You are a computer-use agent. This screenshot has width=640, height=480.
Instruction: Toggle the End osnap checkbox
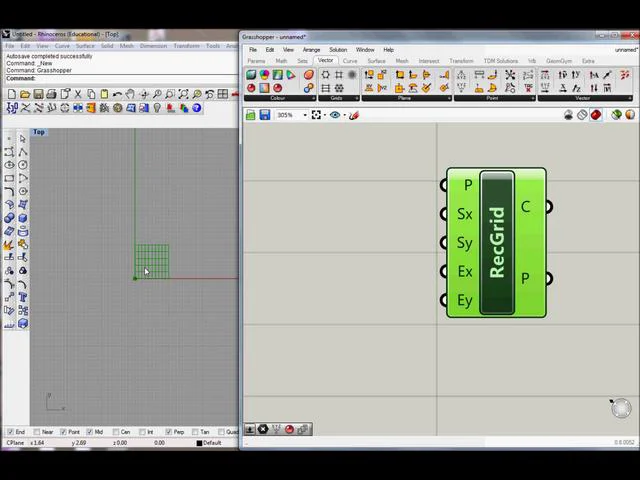(11, 432)
